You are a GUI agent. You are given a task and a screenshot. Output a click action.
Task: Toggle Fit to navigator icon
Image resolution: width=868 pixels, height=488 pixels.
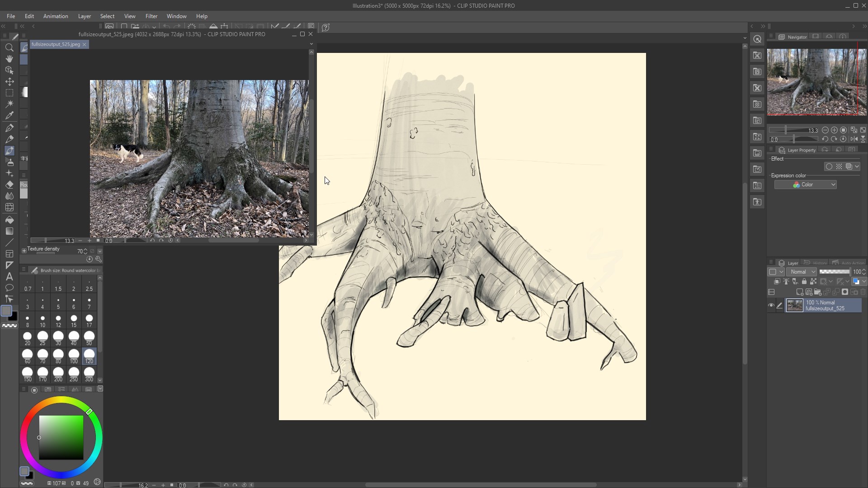point(854,130)
